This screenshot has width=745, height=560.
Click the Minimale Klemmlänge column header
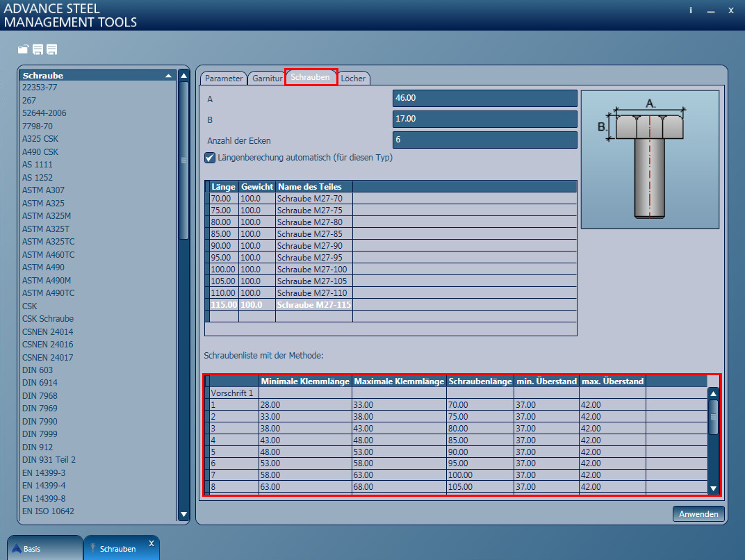[x=305, y=381]
